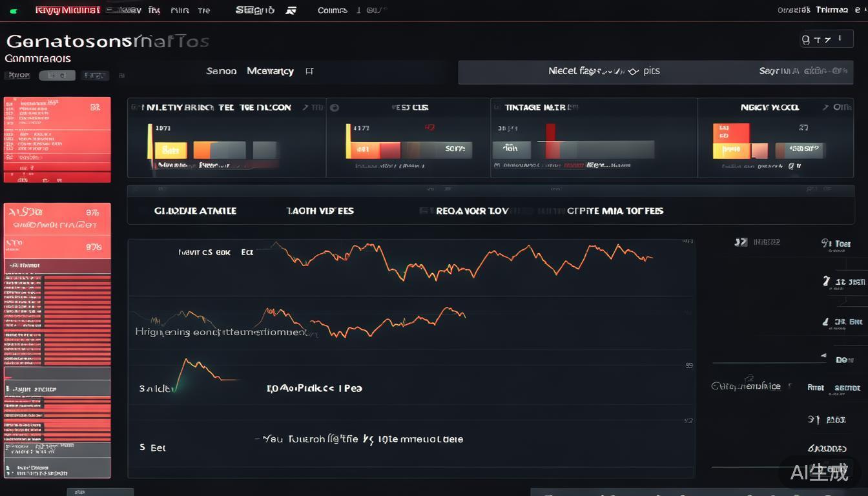Click the double-arrow icon above the right list
Screen dimensions: 868x496
[741, 242]
